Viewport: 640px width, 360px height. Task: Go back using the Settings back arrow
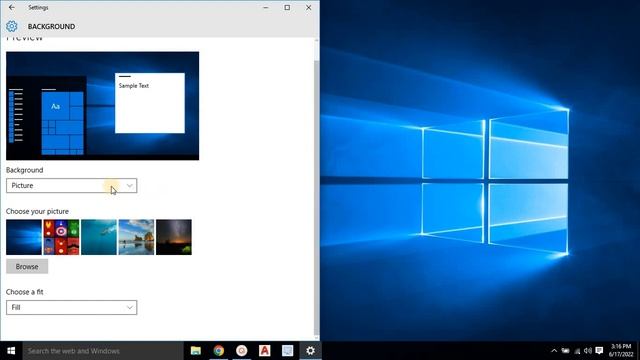coord(11,7)
